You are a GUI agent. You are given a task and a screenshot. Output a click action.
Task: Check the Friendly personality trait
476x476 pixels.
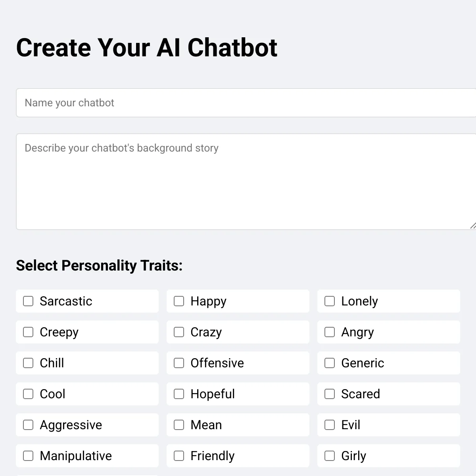[179, 456]
